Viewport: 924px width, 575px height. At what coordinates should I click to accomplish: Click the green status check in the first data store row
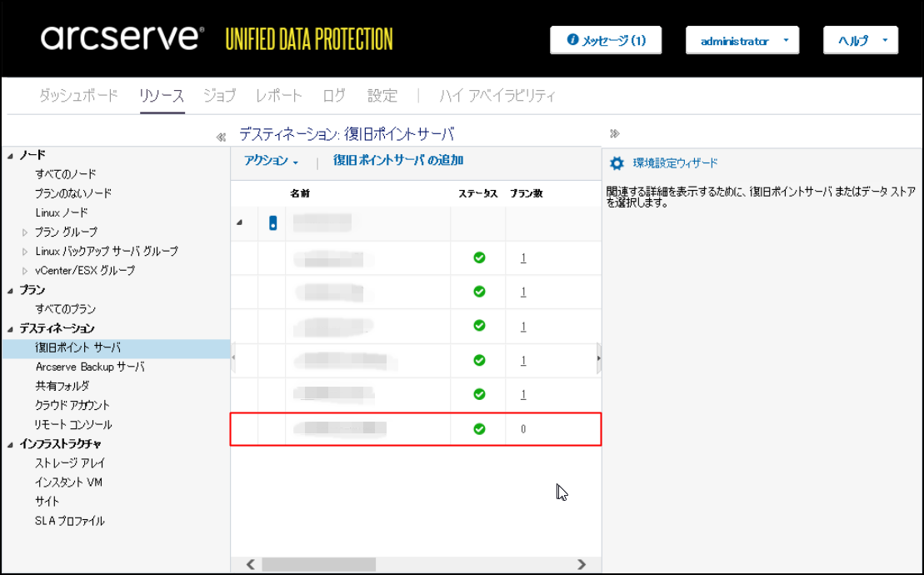479,258
